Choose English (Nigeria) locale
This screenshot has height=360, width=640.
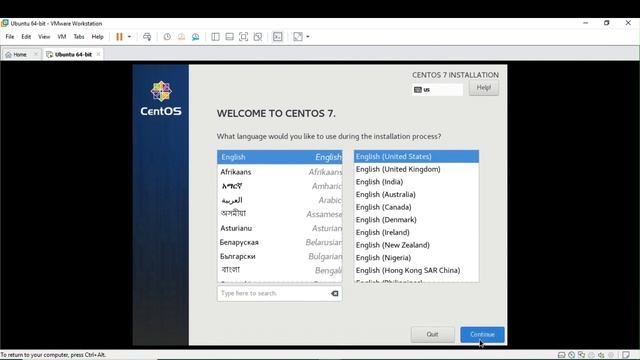click(416, 258)
